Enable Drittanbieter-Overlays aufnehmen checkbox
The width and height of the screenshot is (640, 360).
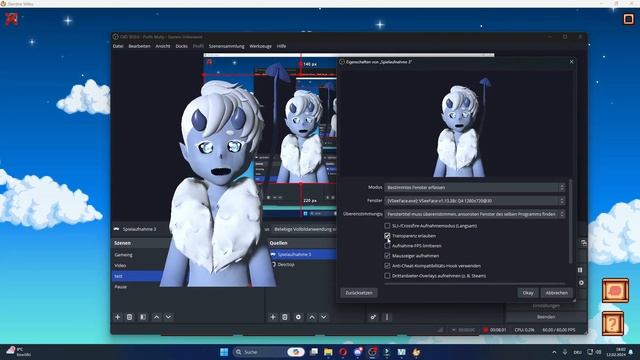(x=387, y=276)
